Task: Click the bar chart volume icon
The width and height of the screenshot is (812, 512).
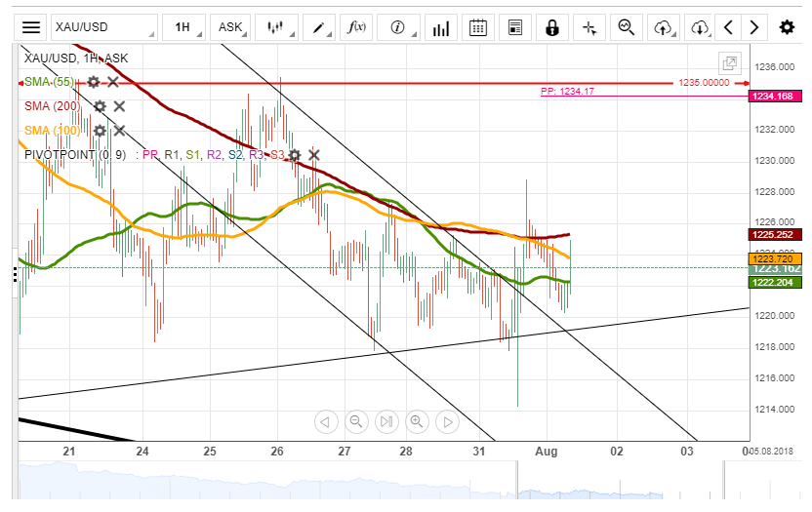Action: [442, 27]
